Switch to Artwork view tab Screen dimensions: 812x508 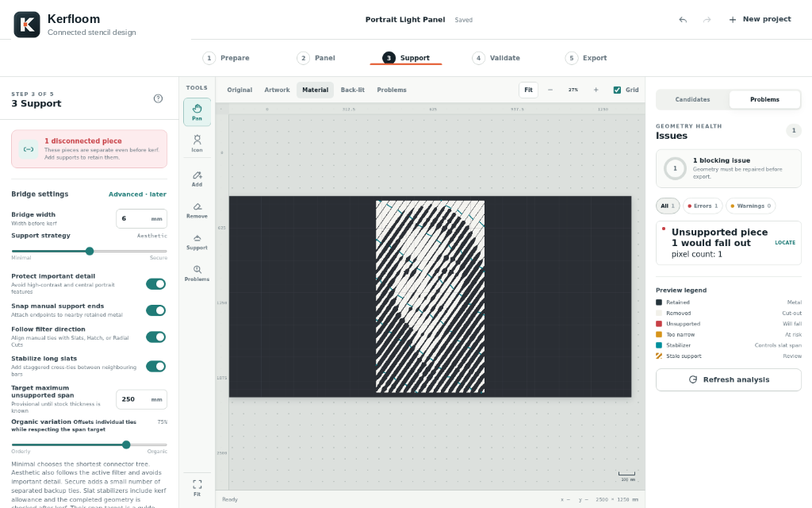point(277,90)
